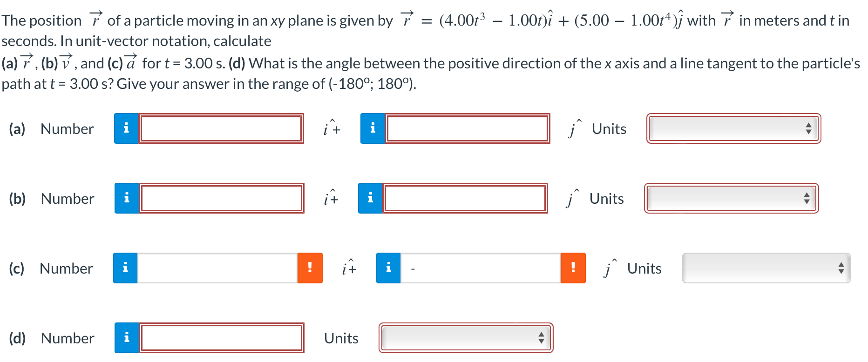
Task: Click the info icon for part (a) j-component
Action: [x=373, y=129]
